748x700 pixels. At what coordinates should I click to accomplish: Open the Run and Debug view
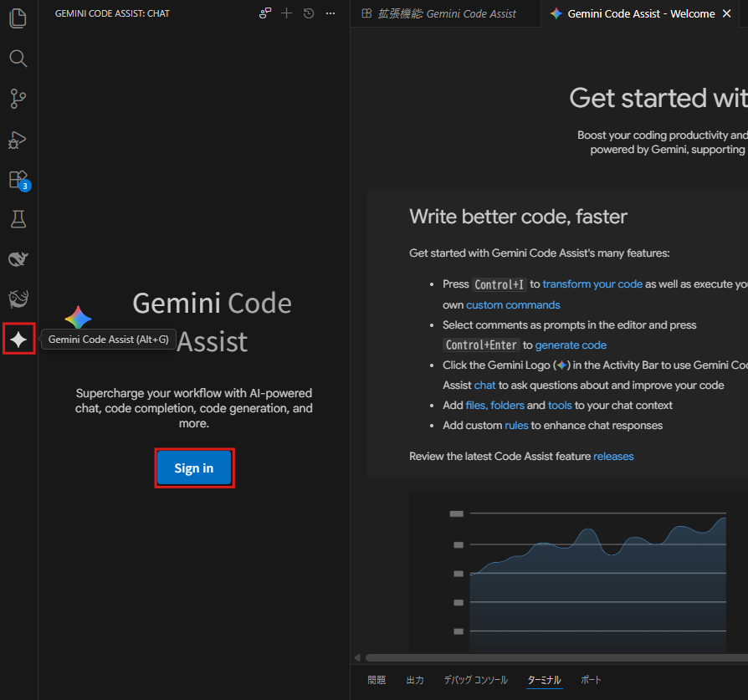[18, 140]
